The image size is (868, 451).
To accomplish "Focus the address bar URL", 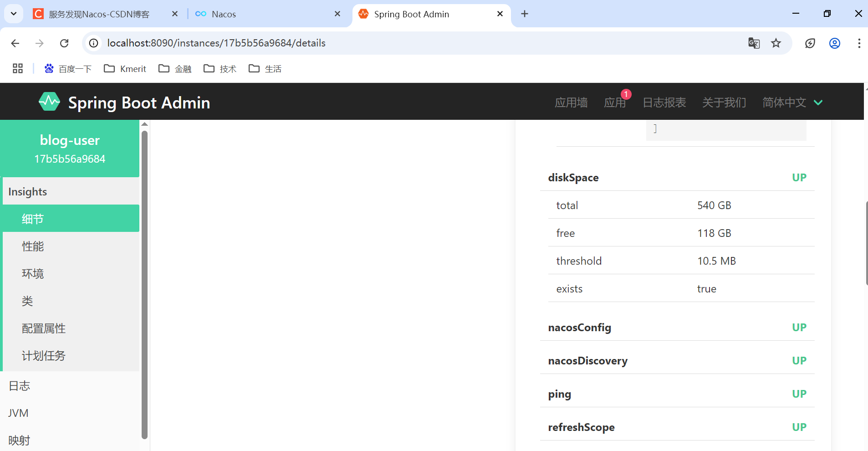I will [216, 43].
